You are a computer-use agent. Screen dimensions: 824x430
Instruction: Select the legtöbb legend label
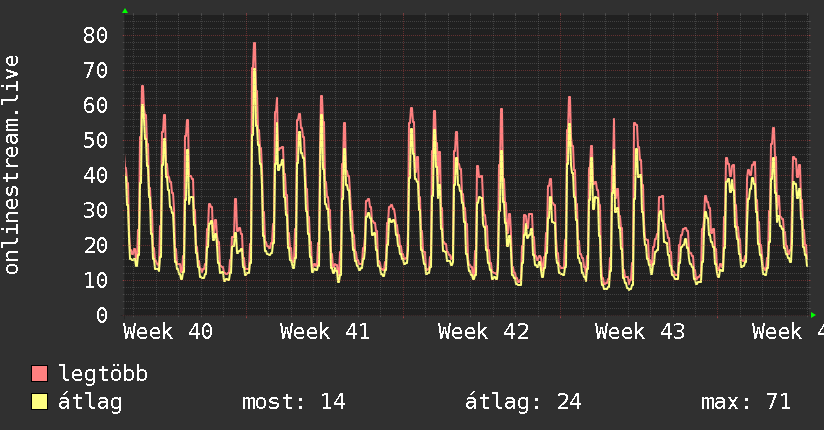(x=103, y=373)
